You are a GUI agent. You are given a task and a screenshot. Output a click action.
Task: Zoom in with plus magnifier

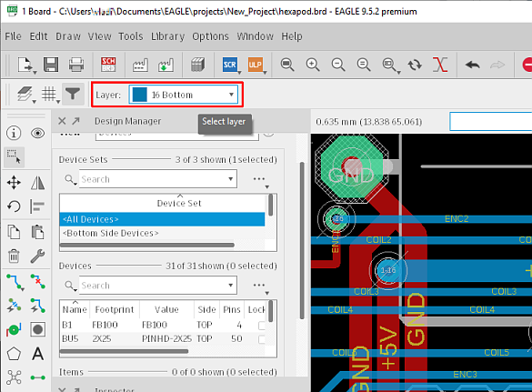click(313, 65)
